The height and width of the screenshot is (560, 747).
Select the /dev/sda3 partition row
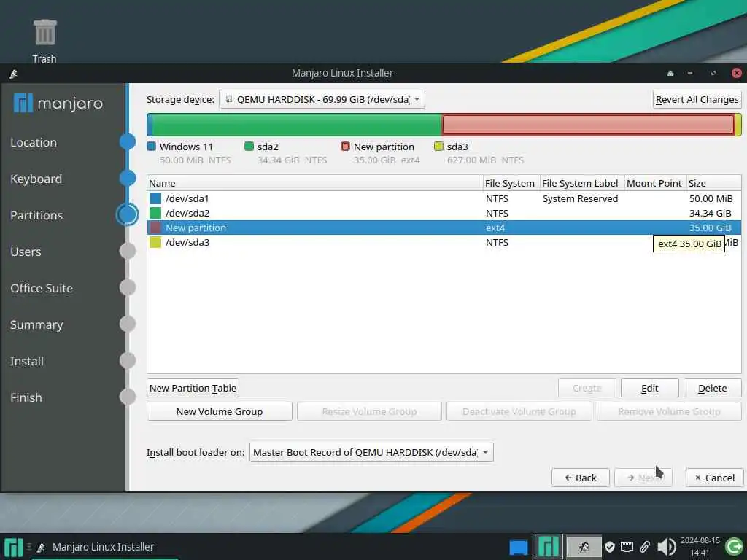pos(444,242)
